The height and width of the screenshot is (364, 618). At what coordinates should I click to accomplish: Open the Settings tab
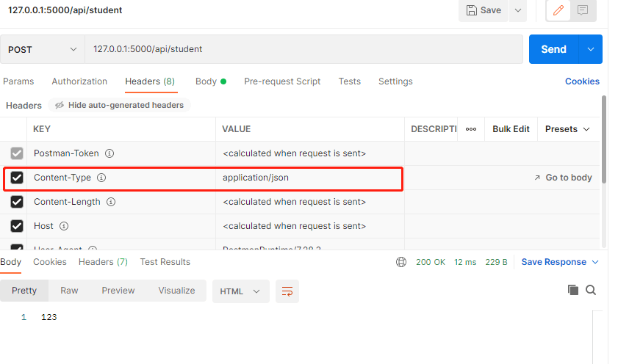click(395, 81)
